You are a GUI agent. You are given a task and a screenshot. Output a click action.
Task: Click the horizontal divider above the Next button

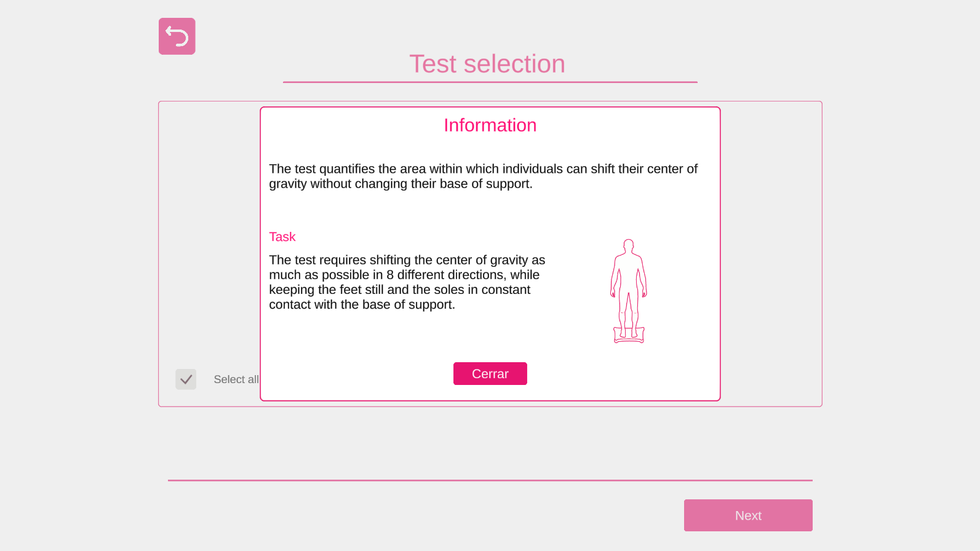tap(490, 480)
